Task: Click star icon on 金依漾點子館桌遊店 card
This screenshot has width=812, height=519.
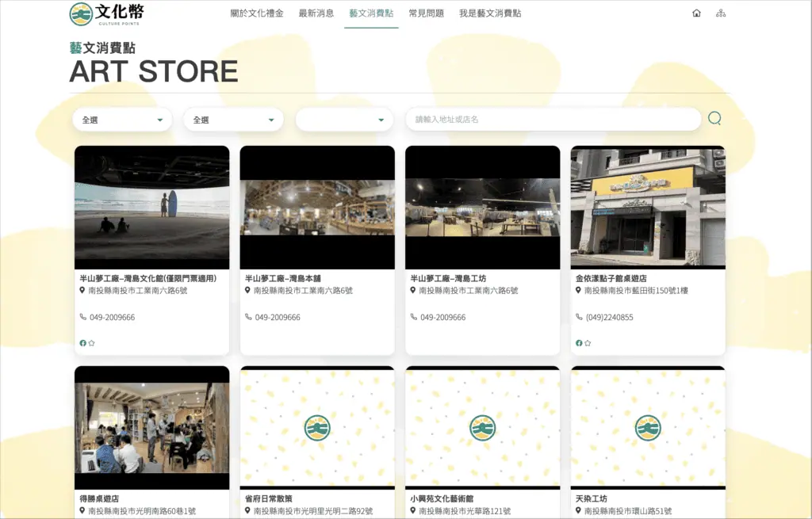Action: click(588, 343)
